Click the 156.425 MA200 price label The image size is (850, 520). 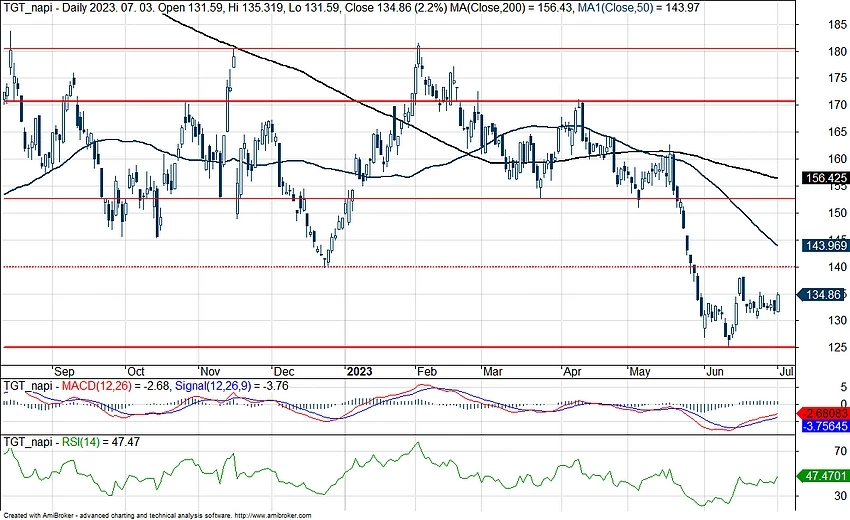(x=826, y=178)
